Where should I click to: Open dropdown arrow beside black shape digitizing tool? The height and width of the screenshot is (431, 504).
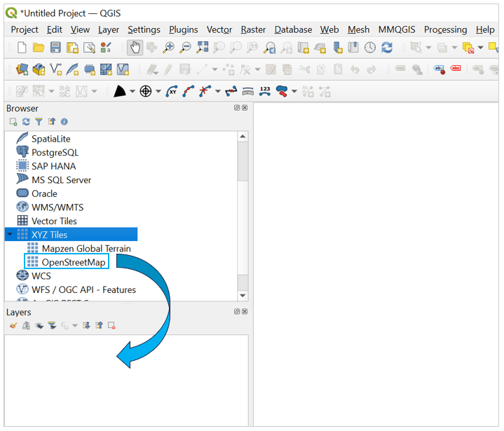click(132, 92)
